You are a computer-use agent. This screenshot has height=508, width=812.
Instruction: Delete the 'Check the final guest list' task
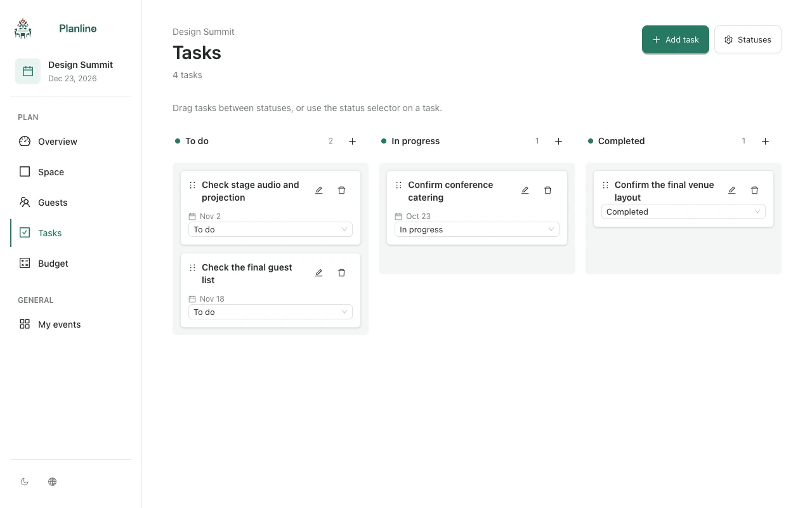tap(341, 273)
